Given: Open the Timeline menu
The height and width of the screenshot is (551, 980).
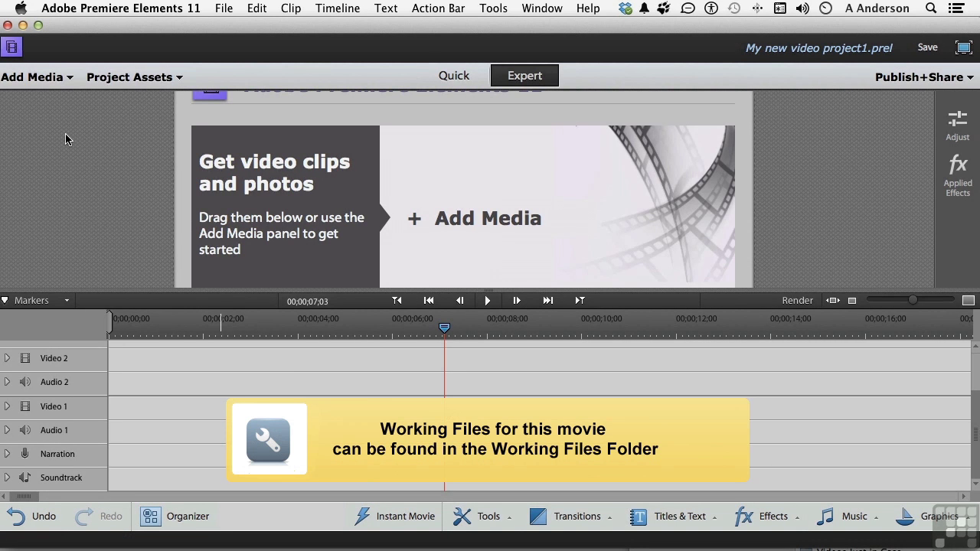Looking at the screenshot, I should coord(338,8).
